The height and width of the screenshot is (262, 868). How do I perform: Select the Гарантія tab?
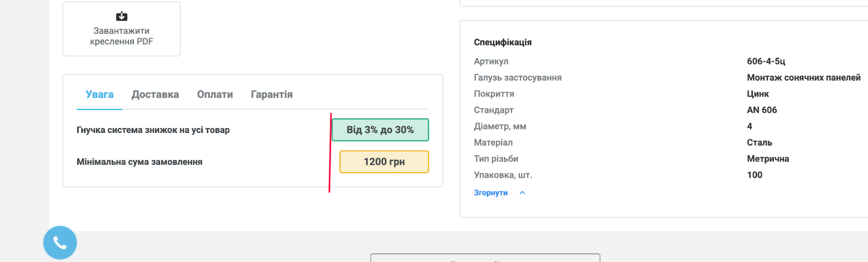(272, 94)
